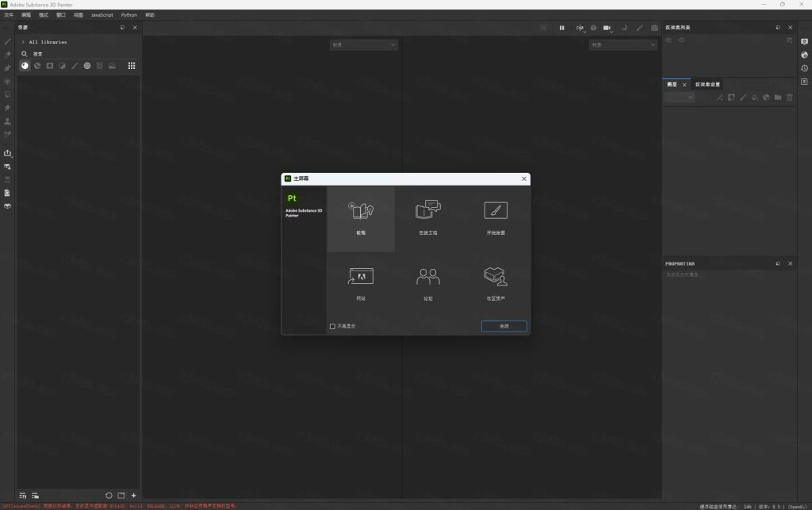Switch to the 图层 tab
Image resolution: width=812 pixels, height=510 pixels.
pos(672,84)
